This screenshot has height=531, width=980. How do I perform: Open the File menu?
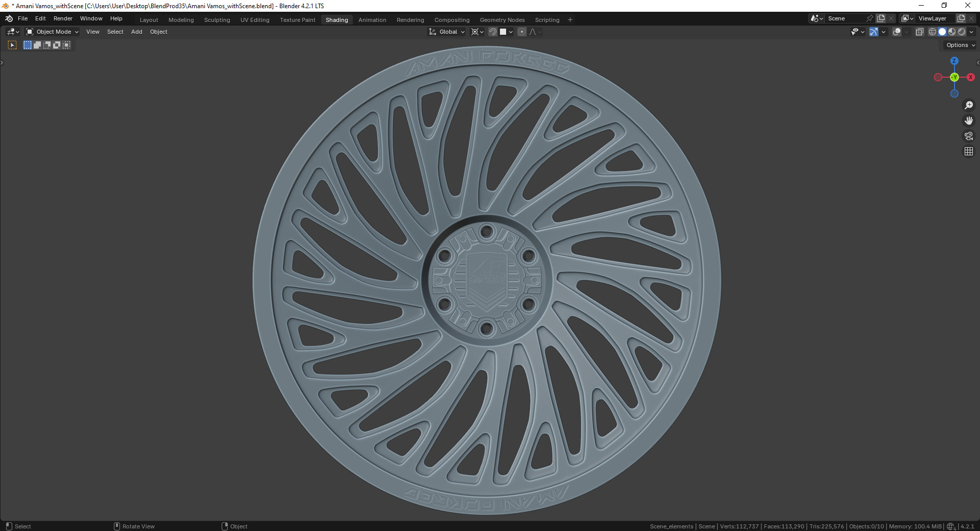point(22,18)
